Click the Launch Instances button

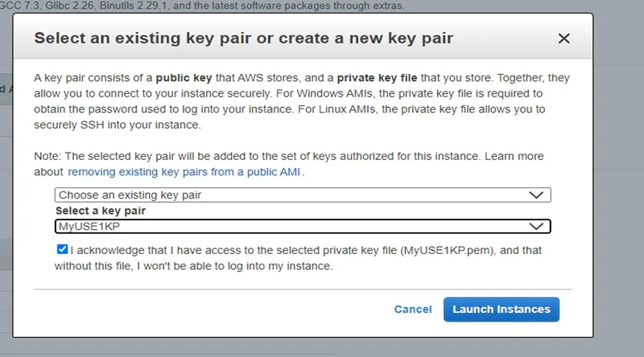(501, 310)
